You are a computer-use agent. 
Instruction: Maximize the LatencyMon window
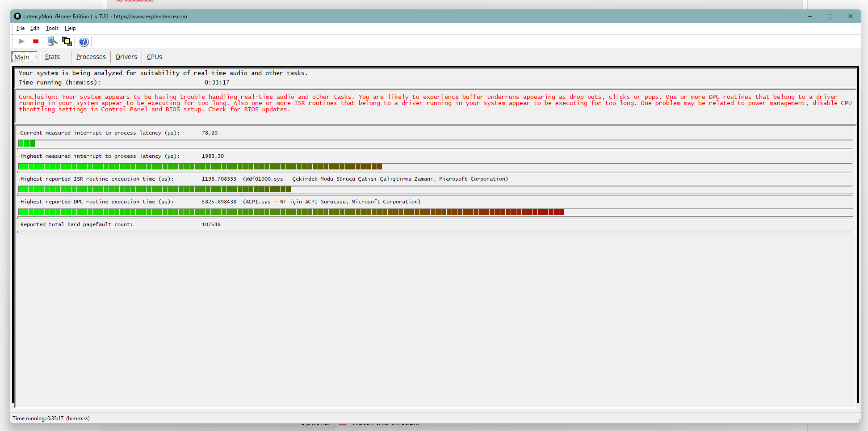(830, 17)
